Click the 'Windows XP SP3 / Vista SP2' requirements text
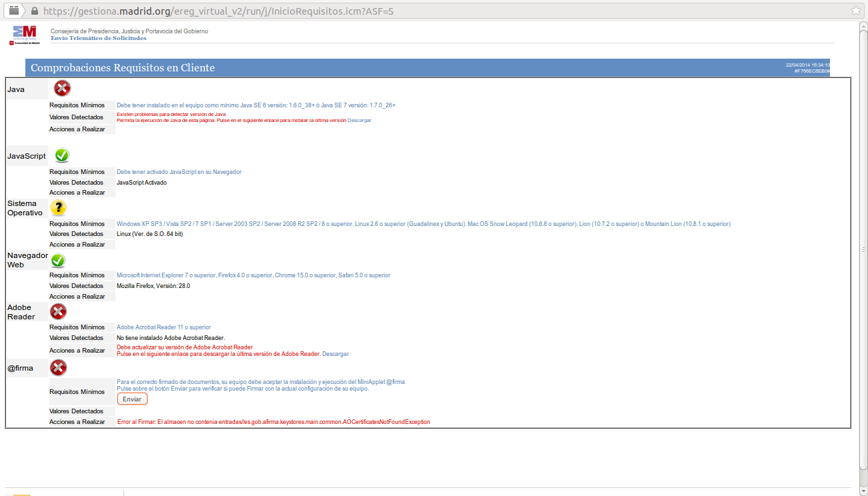This screenshot has width=868, height=496. [x=424, y=224]
